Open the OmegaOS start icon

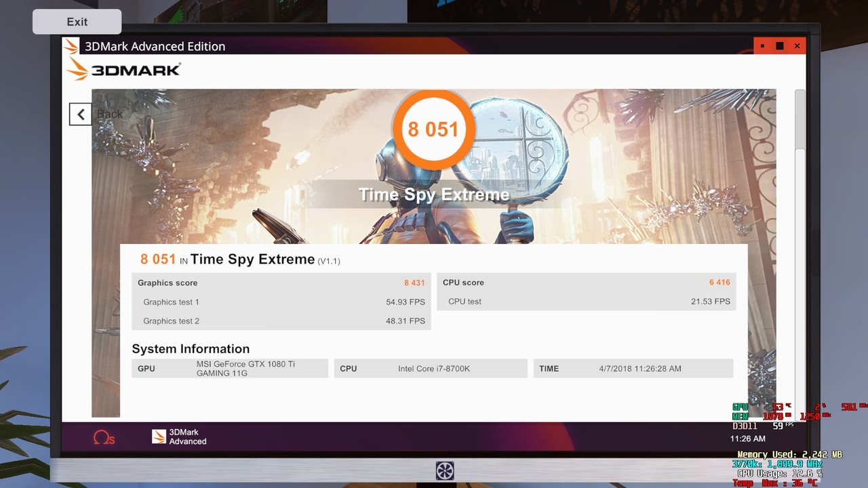coord(104,437)
